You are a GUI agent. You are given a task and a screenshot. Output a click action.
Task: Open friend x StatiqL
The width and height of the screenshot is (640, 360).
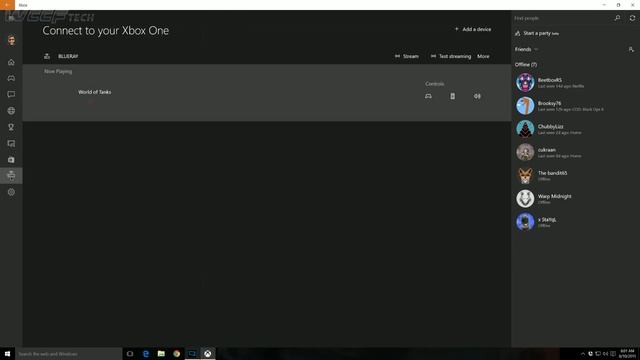point(576,222)
